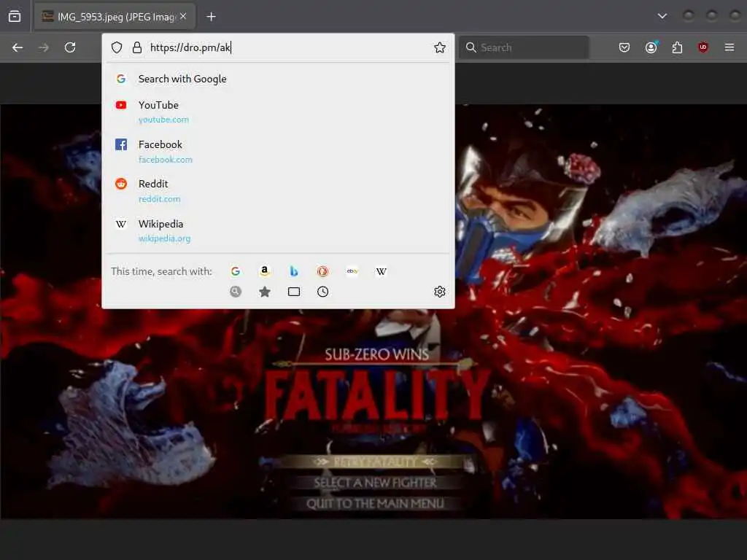The image size is (747, 560).
Task: Click wikipedia.org link text
Action: pyautogui.click(x=164, y=238)
